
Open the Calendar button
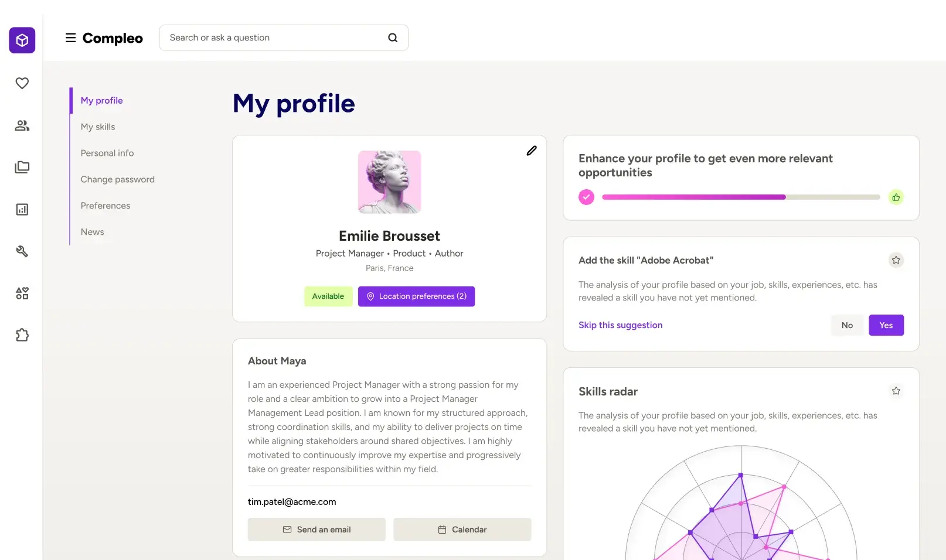pos(462,530)
